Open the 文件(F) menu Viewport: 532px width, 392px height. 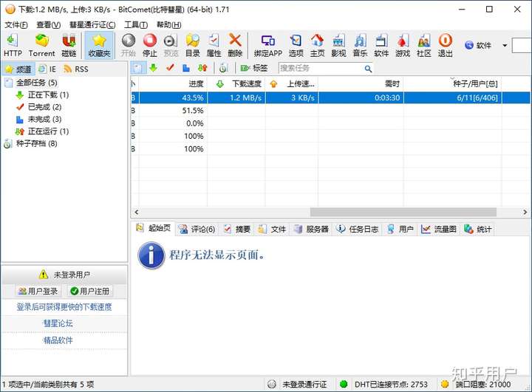(16, 25)
